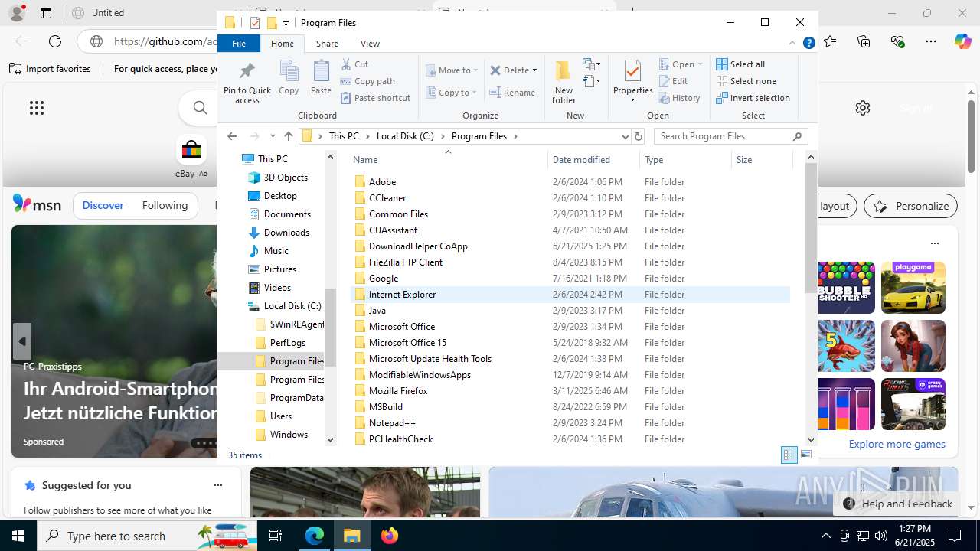
Task: Click the file list vertical scrollbar
Action: coord(812,228)
